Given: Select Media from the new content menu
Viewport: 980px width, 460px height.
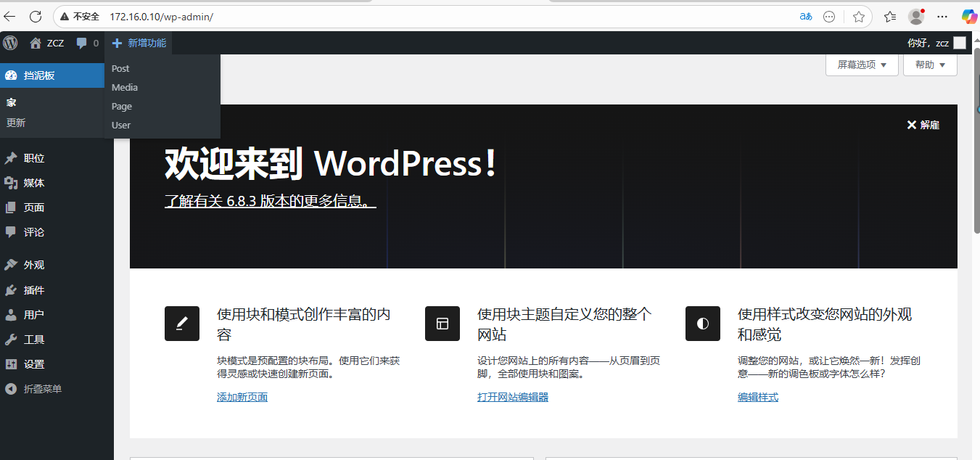Looking at the screenshot, I should tap(162, 87).
